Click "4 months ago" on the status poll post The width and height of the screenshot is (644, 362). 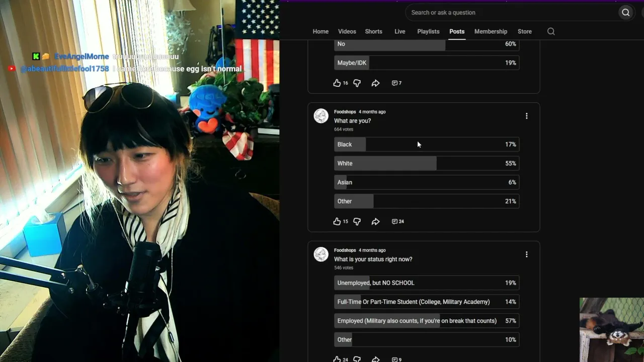(x=372, y=250)
